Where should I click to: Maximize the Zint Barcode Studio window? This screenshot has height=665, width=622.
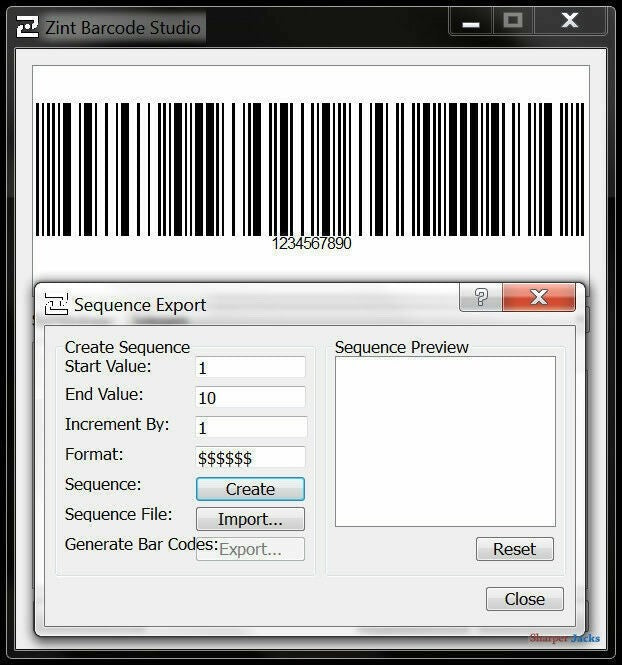pos(513,21)
